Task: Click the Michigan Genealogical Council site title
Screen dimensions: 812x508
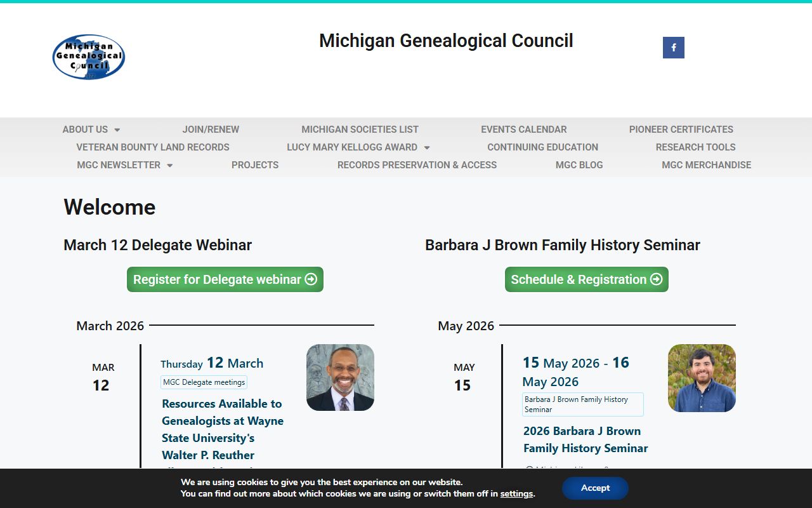Action: point(446,41)
